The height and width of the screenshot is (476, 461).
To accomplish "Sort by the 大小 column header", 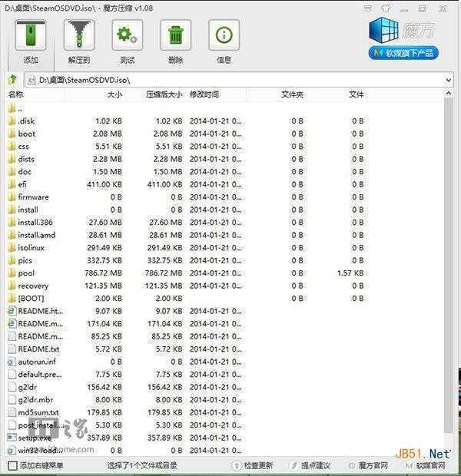I will click(x=114, y=94).
